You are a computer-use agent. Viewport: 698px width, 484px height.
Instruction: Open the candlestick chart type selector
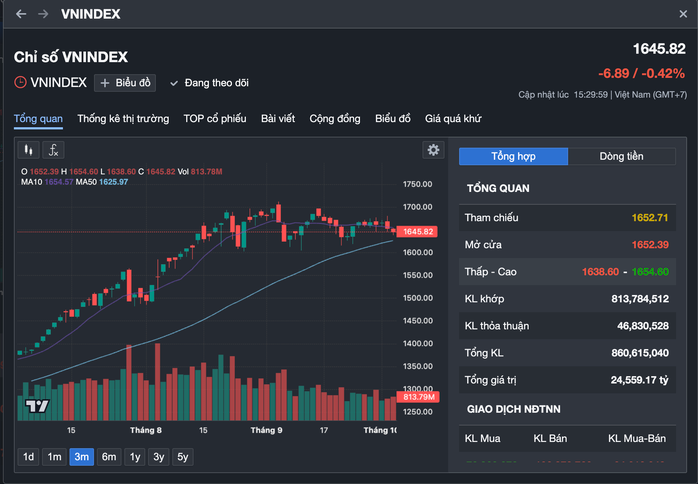[29, 150]
